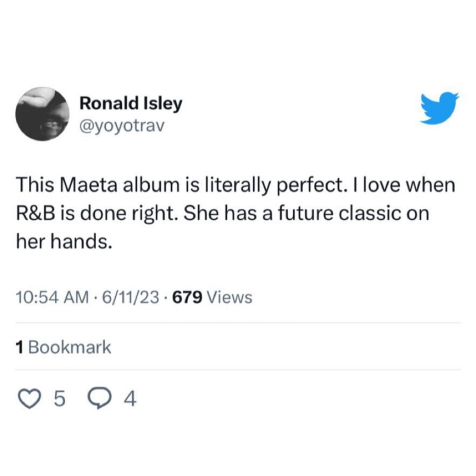Click the word 'perfect.' in the tweet

point(311,185)
